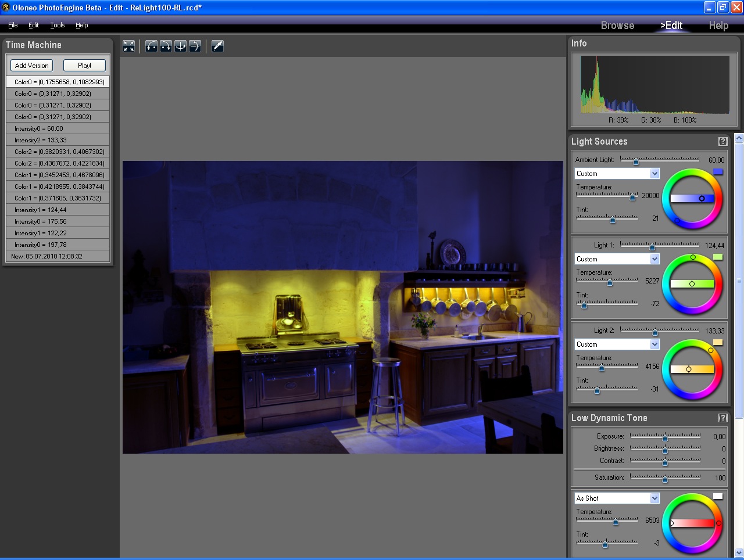Viewport: 744px width, 560px height.
Task: Expand the Light 1 Custom dropdown
Action: (654, 259)
